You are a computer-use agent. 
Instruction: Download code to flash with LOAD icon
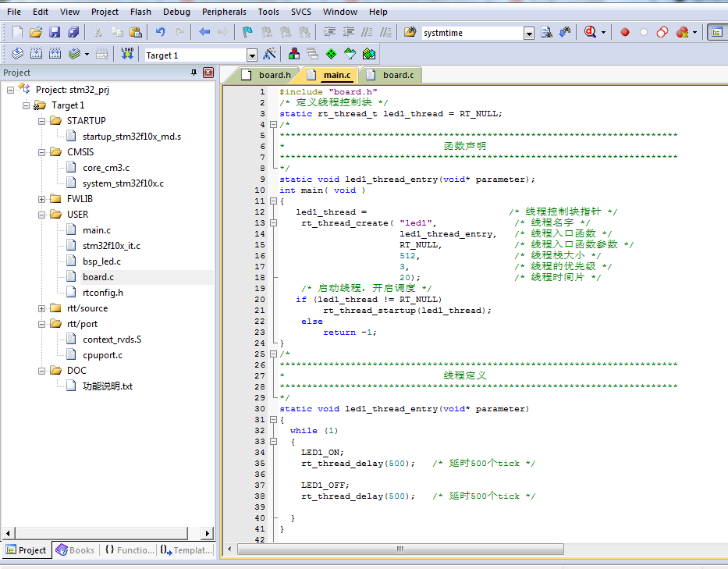tap(127, 54)
